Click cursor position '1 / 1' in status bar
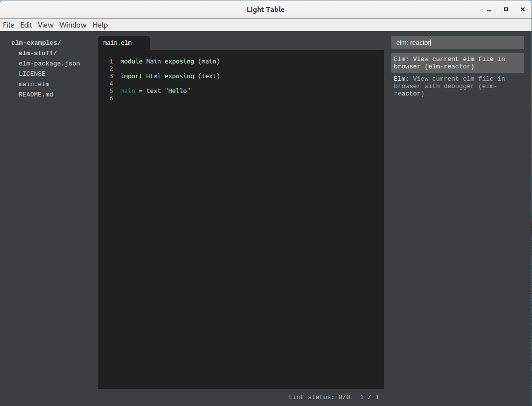This screenshot has height=406, width=532. (369, 397)
